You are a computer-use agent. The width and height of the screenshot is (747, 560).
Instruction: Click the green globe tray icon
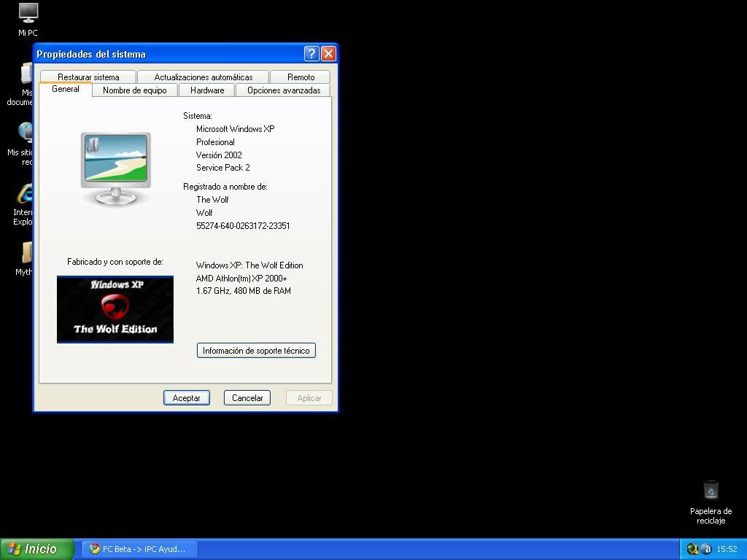point(692,549)
